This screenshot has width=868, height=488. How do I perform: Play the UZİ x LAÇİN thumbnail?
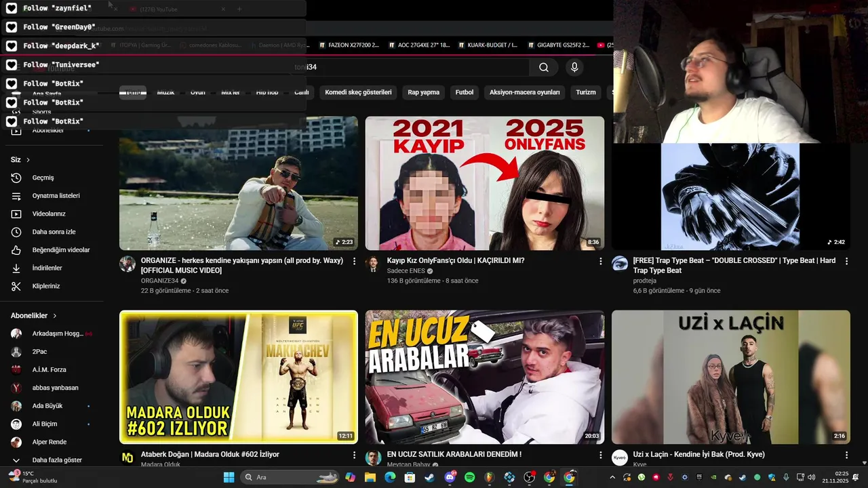click(x=731, y=378)
